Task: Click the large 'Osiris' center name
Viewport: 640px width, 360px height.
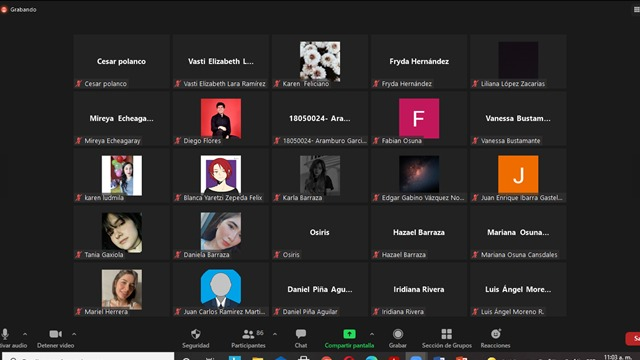Action: 320,232
